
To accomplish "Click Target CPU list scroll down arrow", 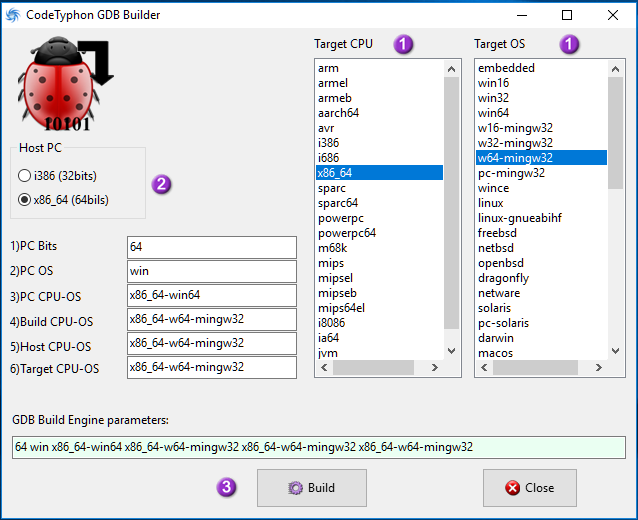I will click(x=451, y=351).
